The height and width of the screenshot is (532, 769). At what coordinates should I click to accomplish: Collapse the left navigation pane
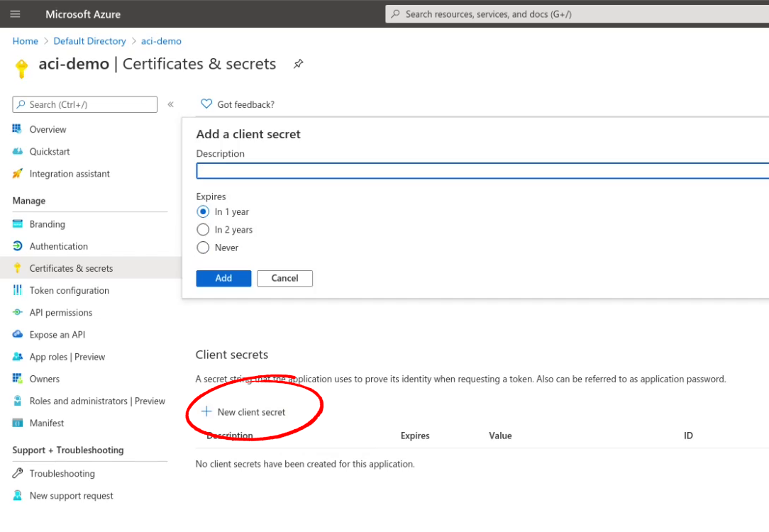171,104
